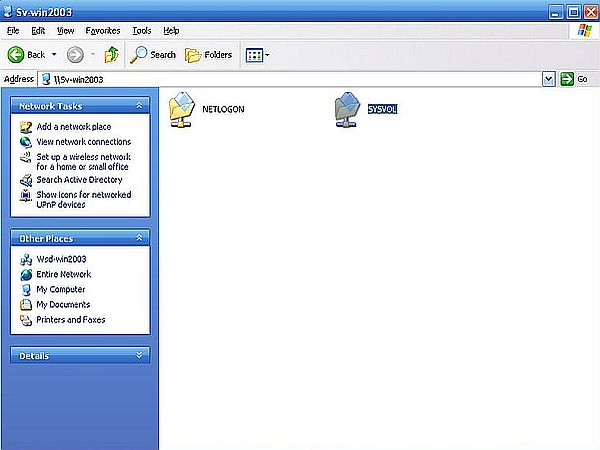
Task: Click the Windows flag logo
Action: pyautogui.click(x=584, y=31)
